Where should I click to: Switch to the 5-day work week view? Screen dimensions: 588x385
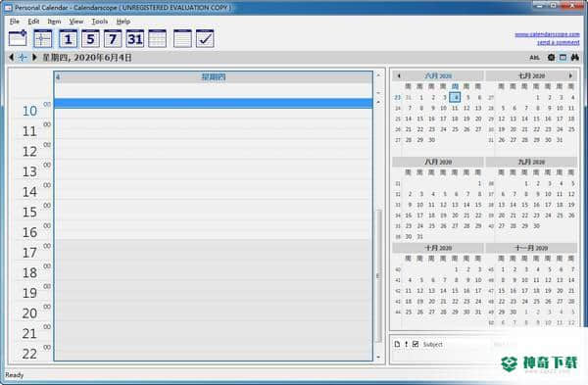coord(90,38)
